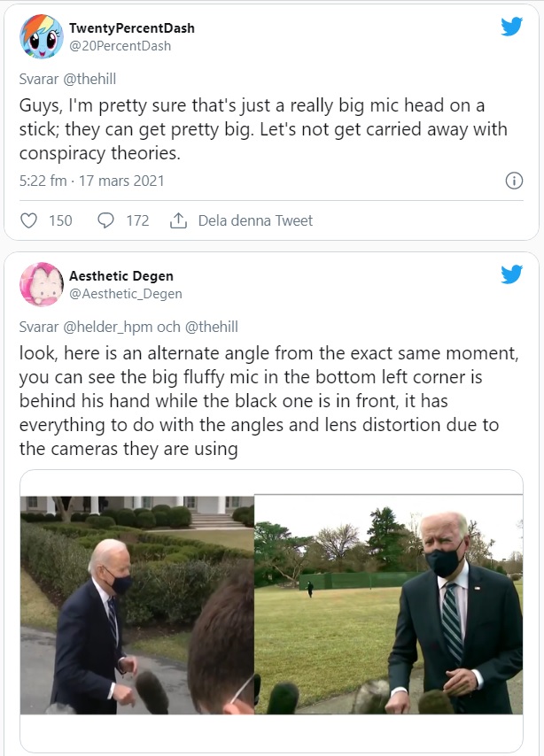544x756 pixels.
Task: Open the 5:22 fm 17 mars 2021 timestamp
Action: [92, 181]
